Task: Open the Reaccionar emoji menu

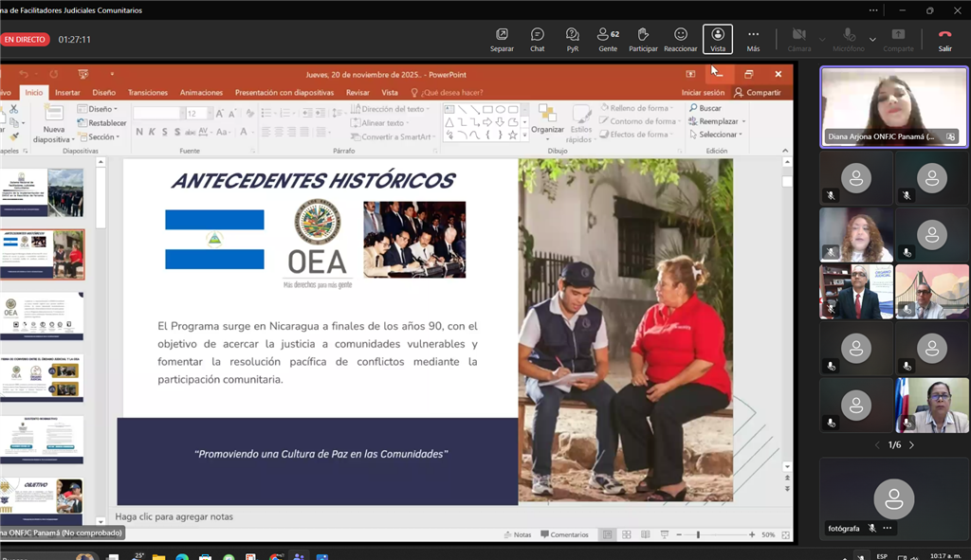Action: click(x=680, y=39)
